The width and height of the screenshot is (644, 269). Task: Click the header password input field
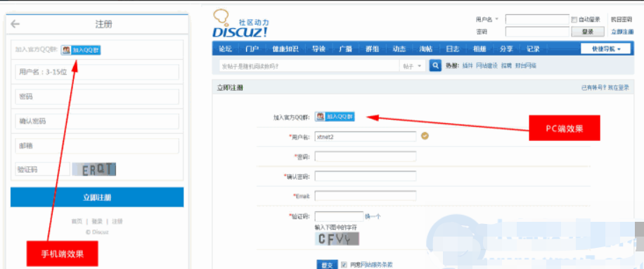[537, 32]
